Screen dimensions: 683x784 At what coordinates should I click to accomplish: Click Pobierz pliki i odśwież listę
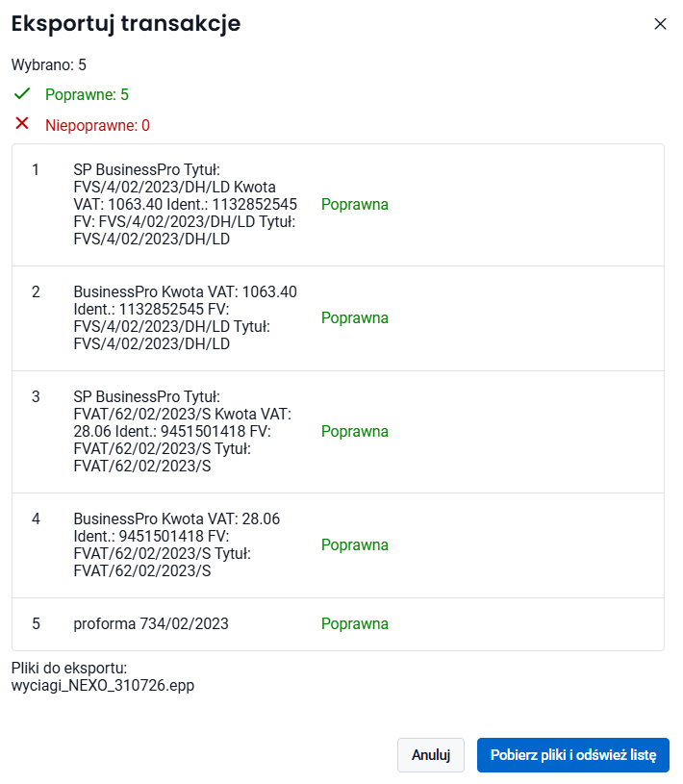tap(573, 754)
